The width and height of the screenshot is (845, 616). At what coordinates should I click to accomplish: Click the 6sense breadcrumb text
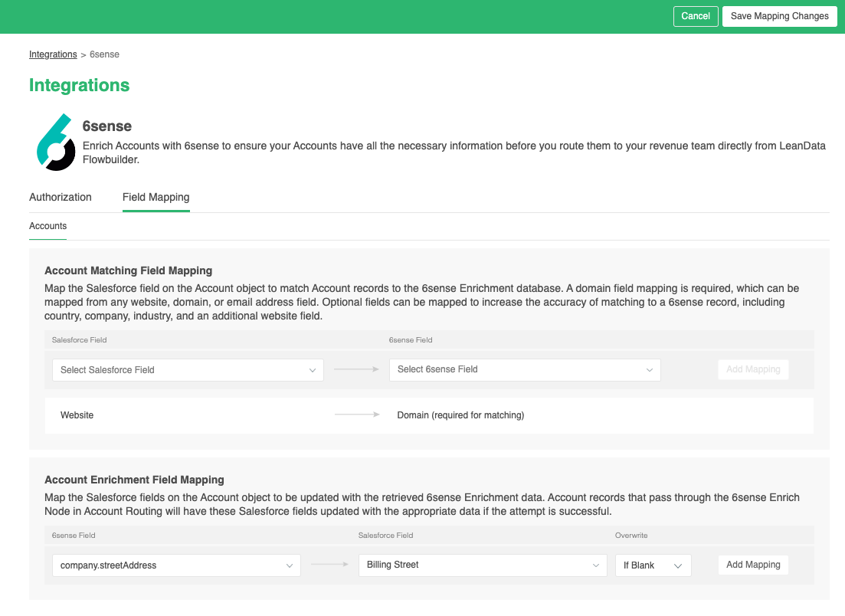coord(104,54)
